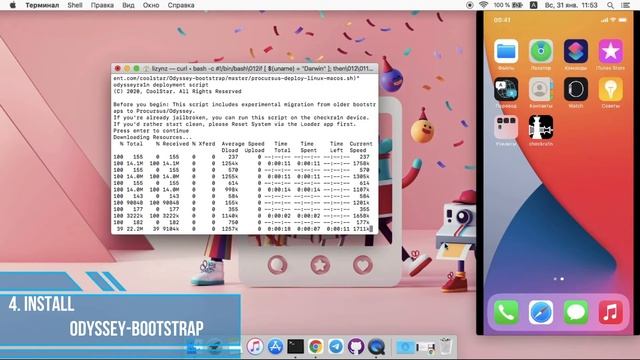Open Safari in the iPhone dock
640x360 pixels.
pos(541,312)
